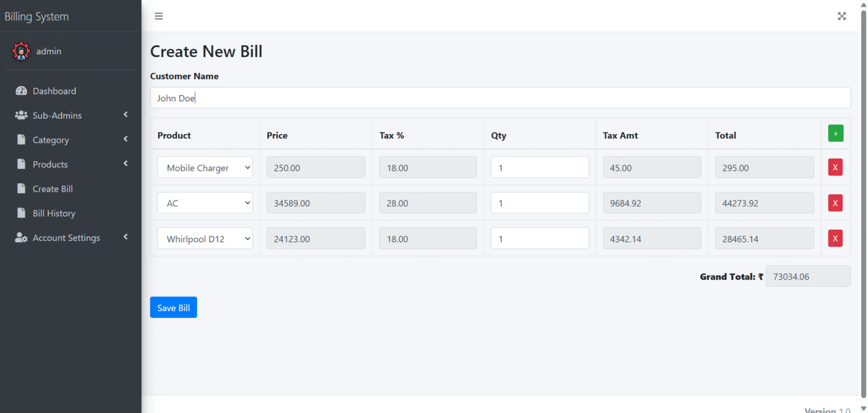Click the admin avatar image
Viewport: 868px width, 413px height.
click(x=21, y=51)
